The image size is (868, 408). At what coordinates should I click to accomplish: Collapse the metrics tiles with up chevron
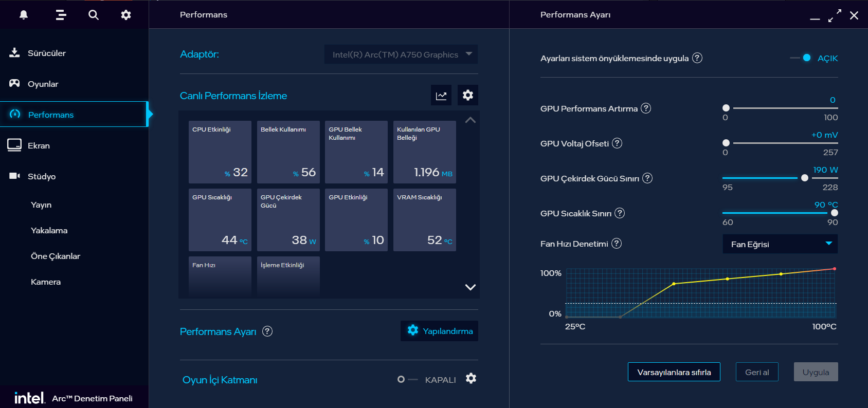click(470, 120)
